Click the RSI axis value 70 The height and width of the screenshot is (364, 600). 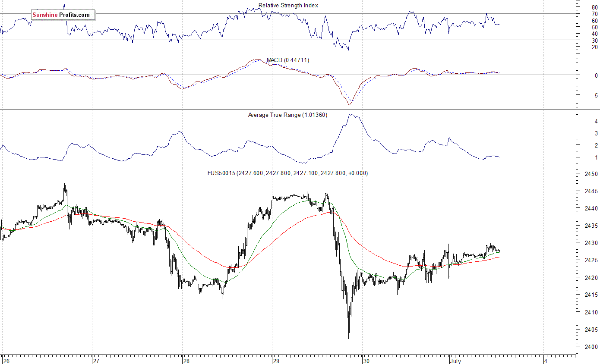[595, 14]
